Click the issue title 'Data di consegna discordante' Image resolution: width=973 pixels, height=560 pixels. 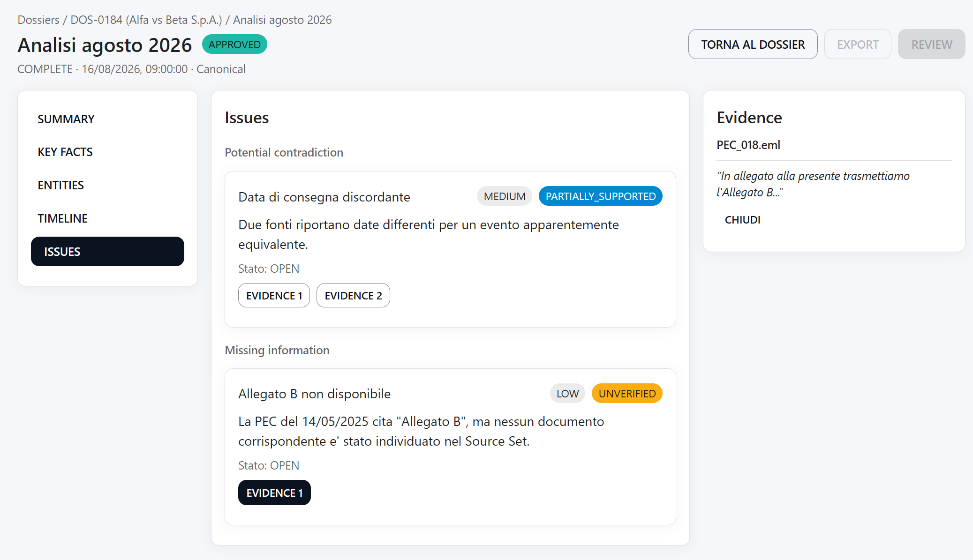pyautogui.click(x=324, y=197)
